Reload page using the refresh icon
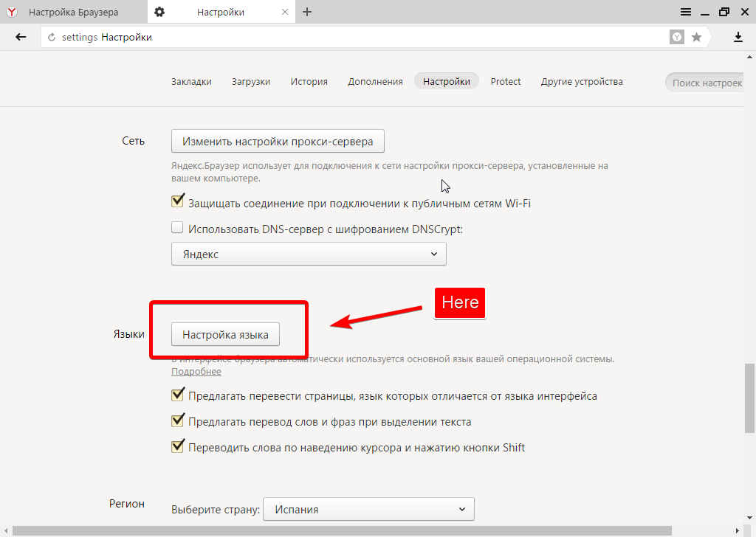This screenshot has width=756, height=537. click(52, 37)
